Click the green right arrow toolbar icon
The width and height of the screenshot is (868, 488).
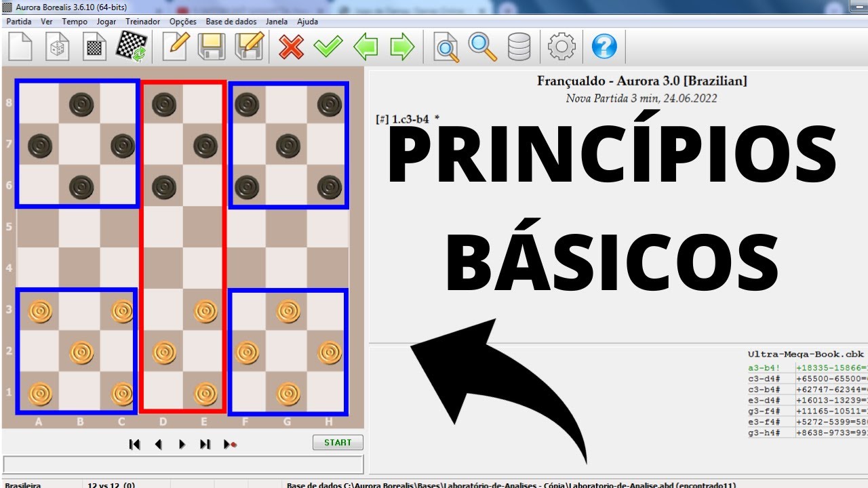point(402,47)
